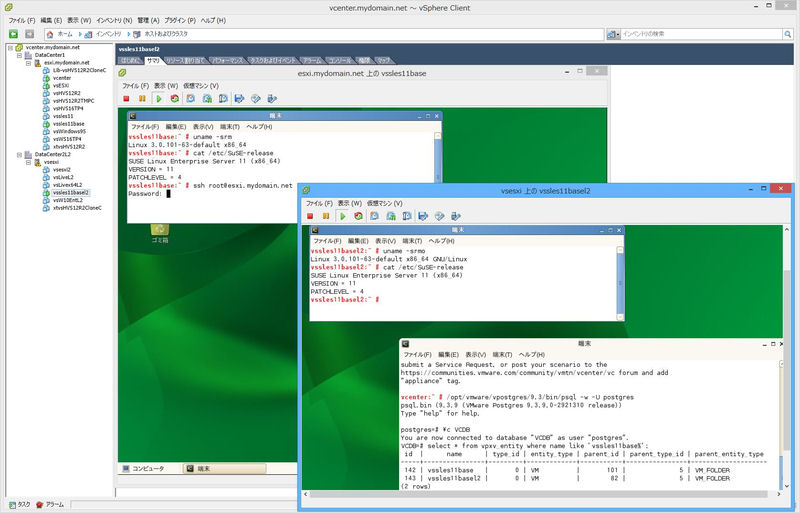Suspend via pause icon in vssles11basel2 console
The height and width of the screenshot is (513, 800).
pos(326,216)
